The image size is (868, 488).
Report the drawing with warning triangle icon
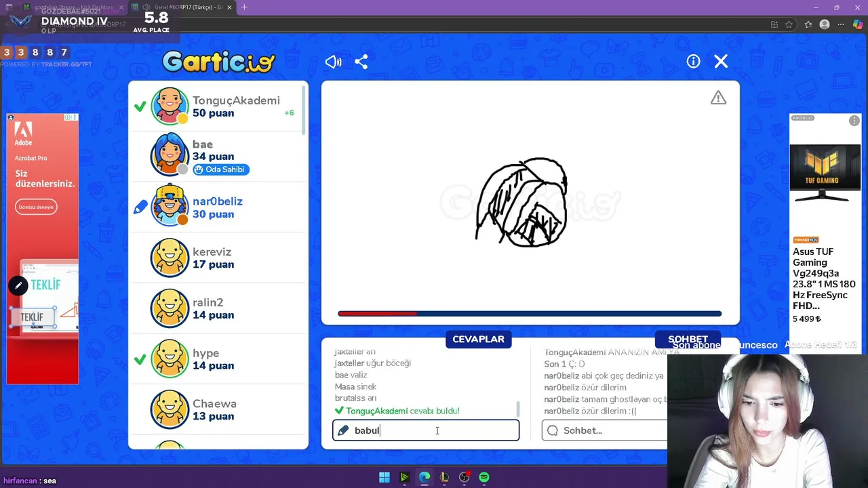pyautogui.click(x=718, y=98)
